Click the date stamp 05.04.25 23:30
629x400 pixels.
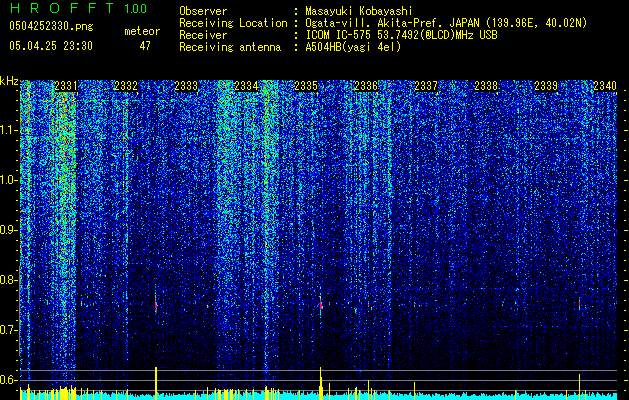[51, 46]
